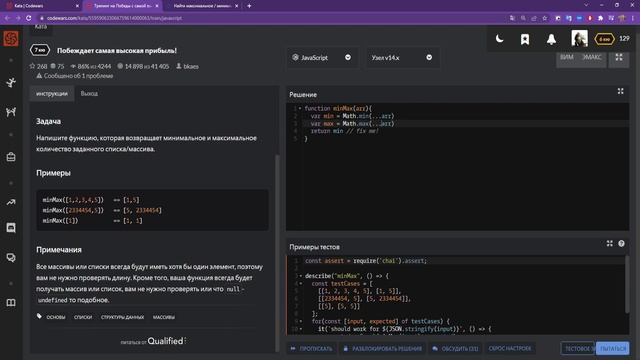Click the ПРОПУСКАТЬ button
This screenshot has width=640, height=360.
[312, 349]
